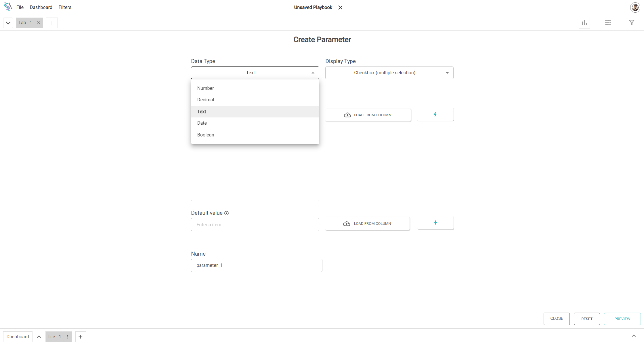
Task: Click the bar chart icon in top toolbar
Action: (584, 23)
